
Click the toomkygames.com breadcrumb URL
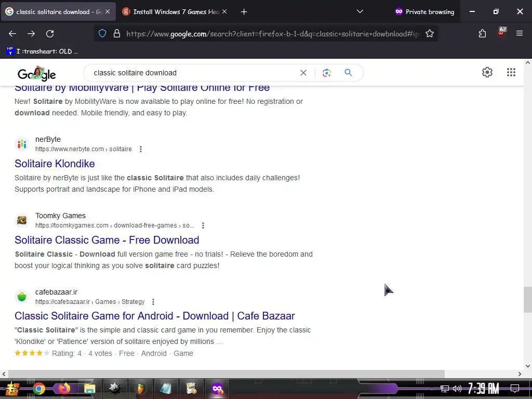tap(115, 225)
